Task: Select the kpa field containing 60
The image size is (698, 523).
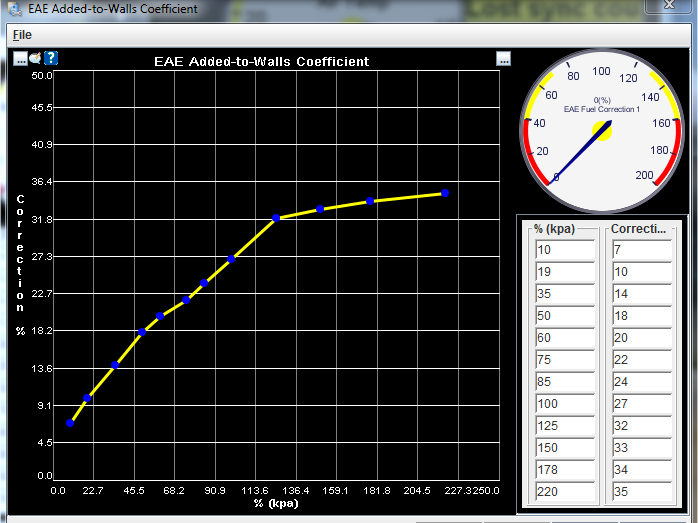Action: [565, 338]
